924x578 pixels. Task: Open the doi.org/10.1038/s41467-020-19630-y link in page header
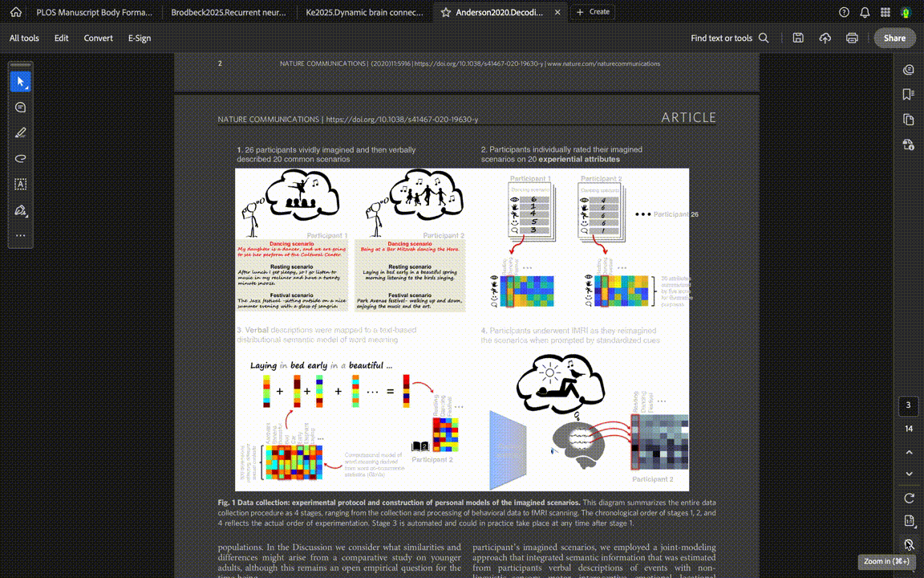402,119
